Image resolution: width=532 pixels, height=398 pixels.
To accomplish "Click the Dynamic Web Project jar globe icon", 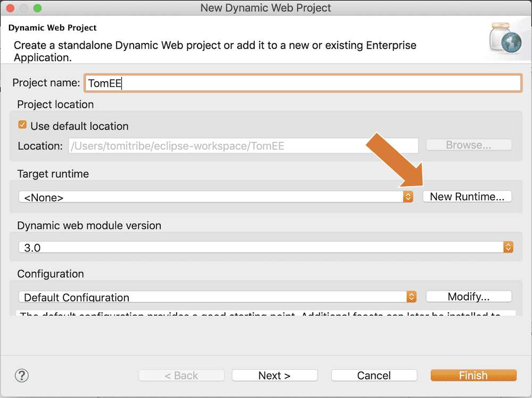I will coord(505,38).
